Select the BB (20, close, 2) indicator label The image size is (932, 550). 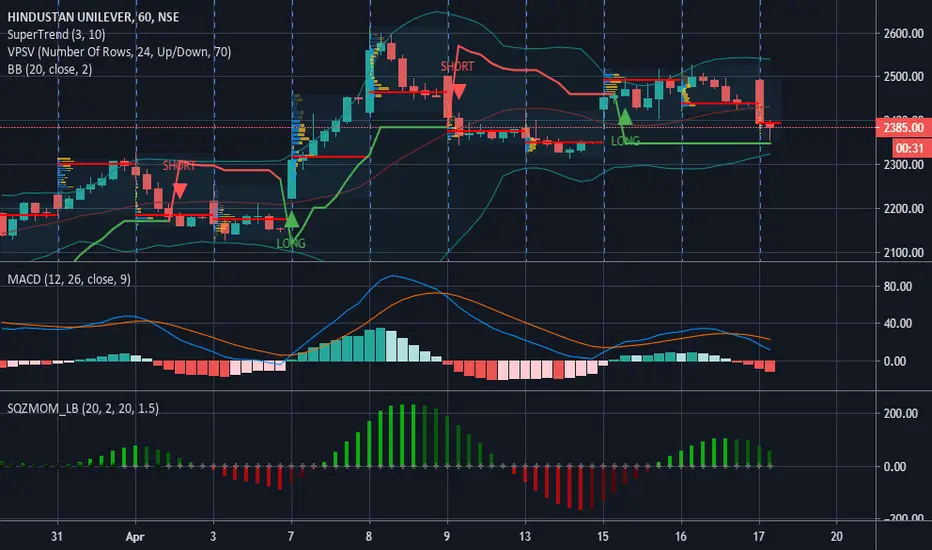pos(49,70)
